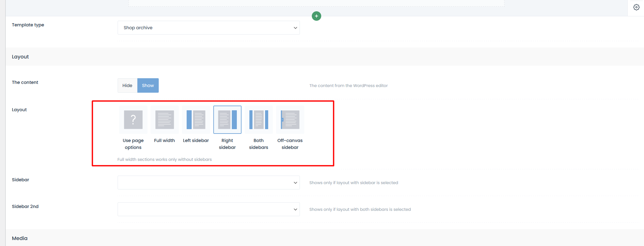This screenshot has height=246, width=644.
Task: Choose the Full width layout thumbnail
Action: click(165, 120)
